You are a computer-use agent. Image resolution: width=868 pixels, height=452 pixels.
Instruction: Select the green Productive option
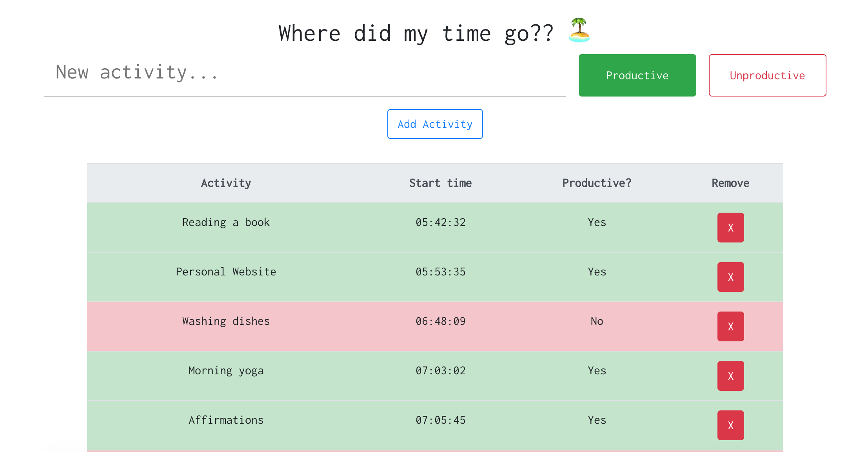637,75
